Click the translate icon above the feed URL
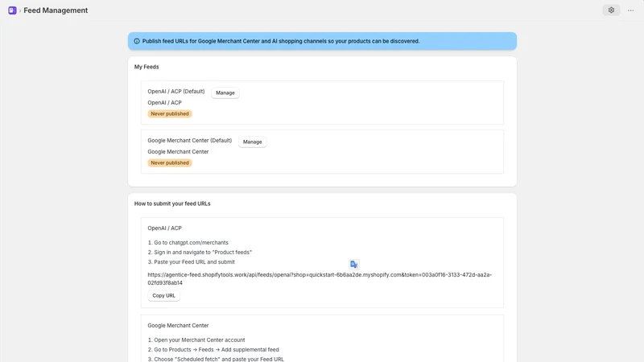The image size is (644, 362). click(x=353, y=265)
